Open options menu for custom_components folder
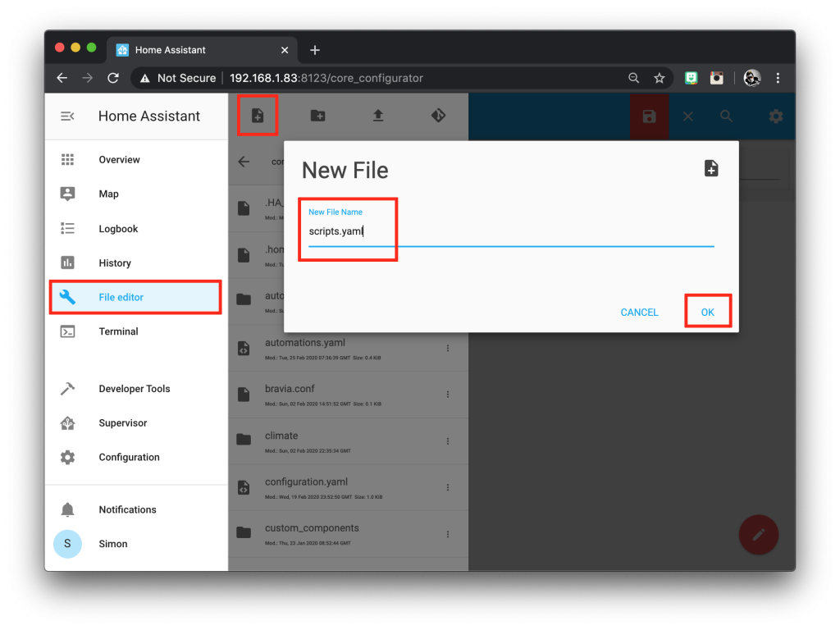This screenshot has height=630, width=840. click(448, 534)
